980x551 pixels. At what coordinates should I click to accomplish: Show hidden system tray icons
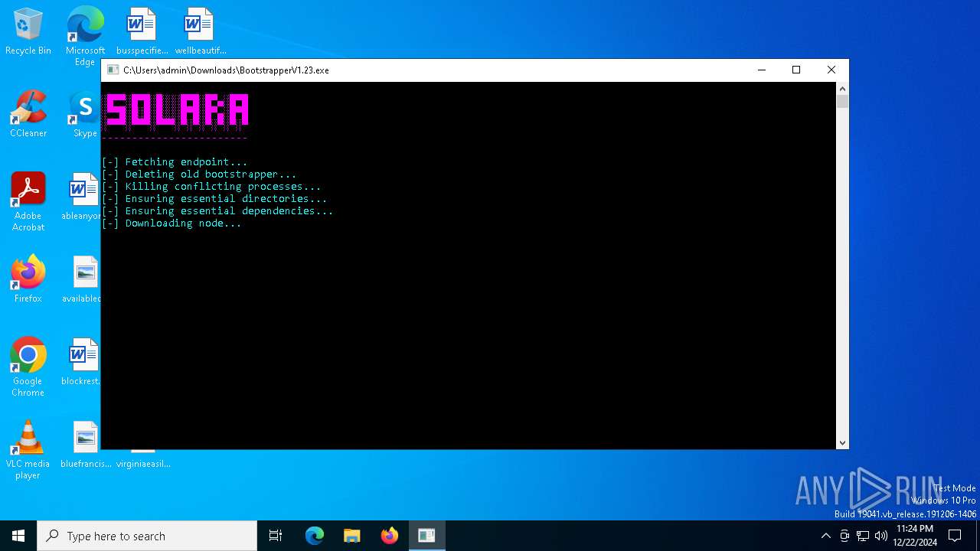click(825, 536)
